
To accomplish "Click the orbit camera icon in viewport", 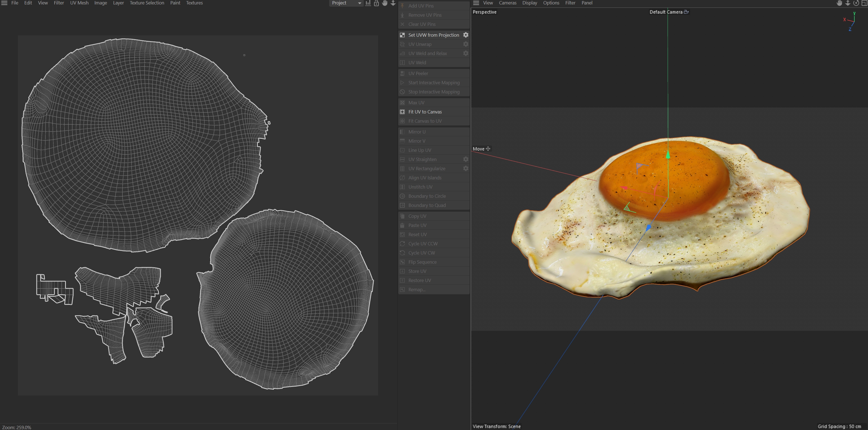I will [856, 3].
